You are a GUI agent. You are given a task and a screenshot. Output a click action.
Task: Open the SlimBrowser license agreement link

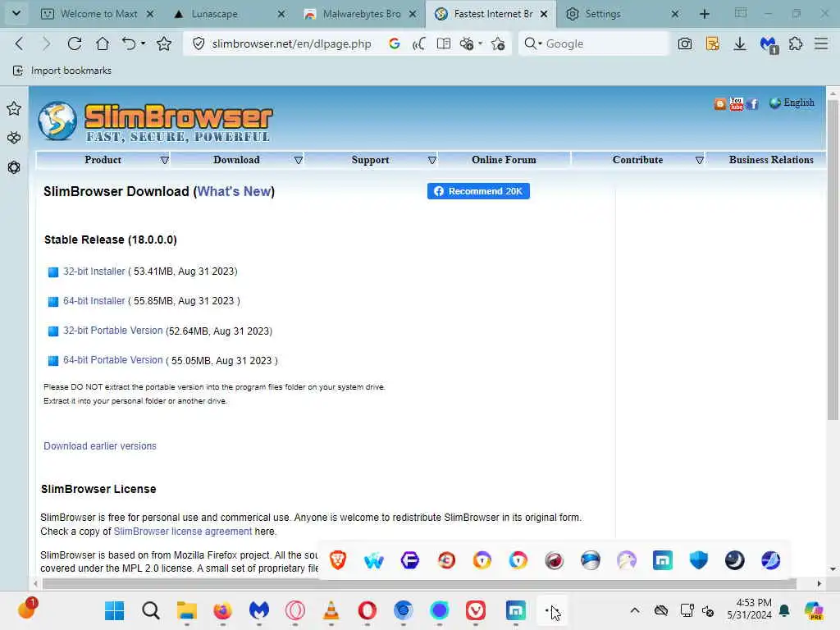pos(183,531)
